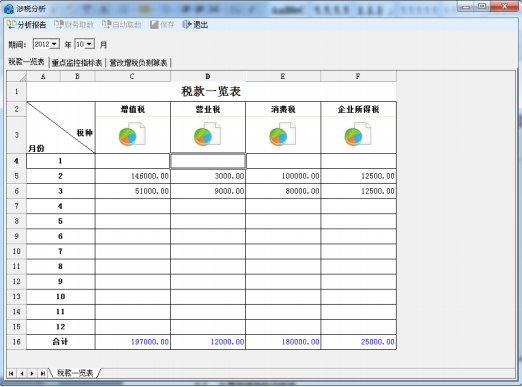Expand the month 10 dropdown
The width and height of the screenshot is (522, 387).
[x=89, y=44]
